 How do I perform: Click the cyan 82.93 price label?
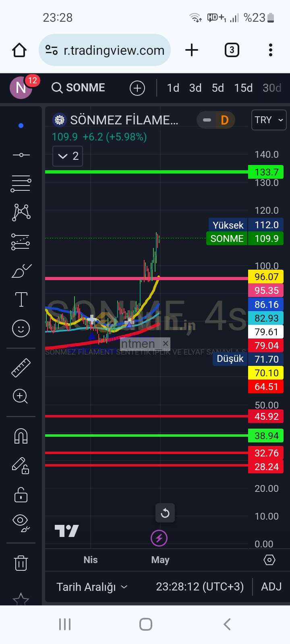click(x=266, y=318)
